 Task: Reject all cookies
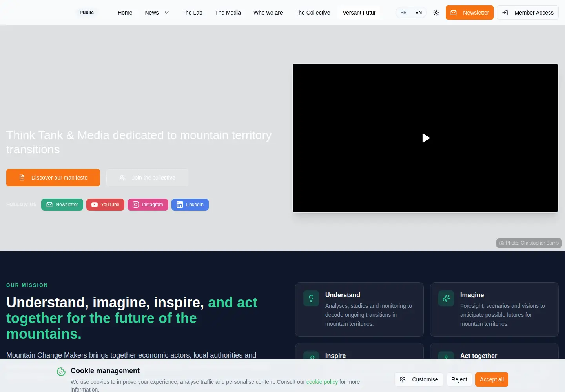459,379
